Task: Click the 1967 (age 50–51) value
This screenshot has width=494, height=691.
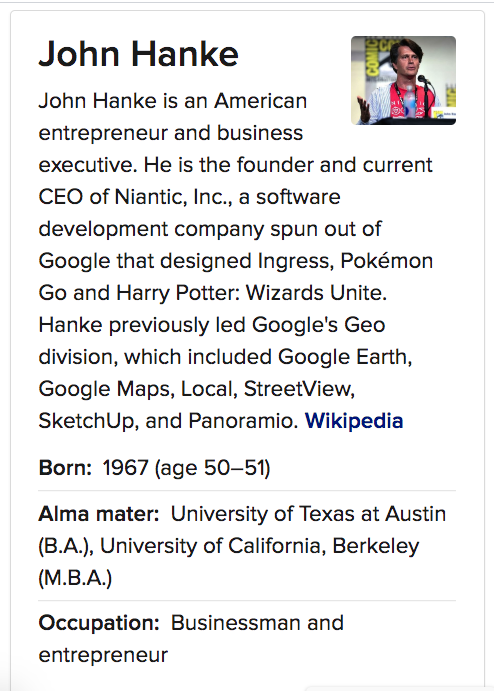Action: pos(186,468)
